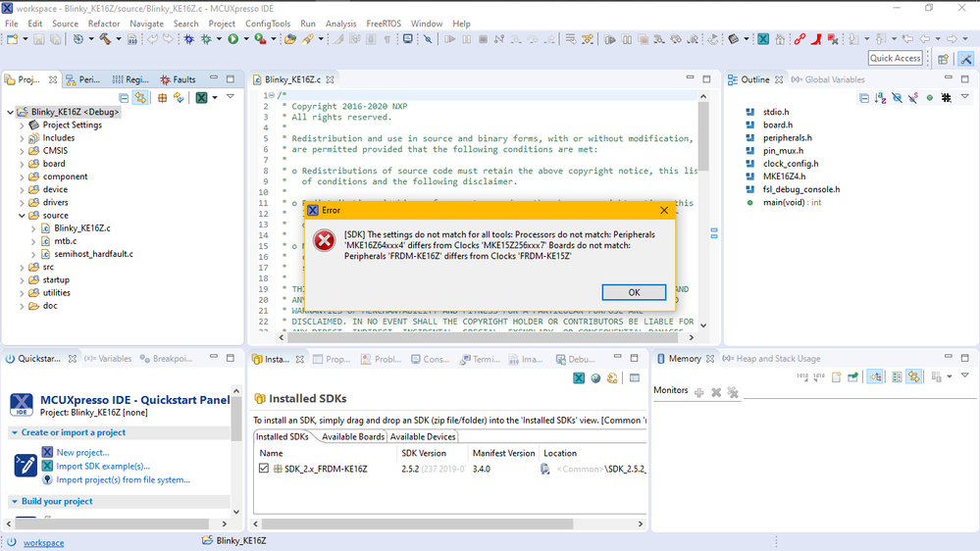Toggle the highlighted Memory view pane toggle
The width and height of the screenshot is (980, 551).
[876, 376]
